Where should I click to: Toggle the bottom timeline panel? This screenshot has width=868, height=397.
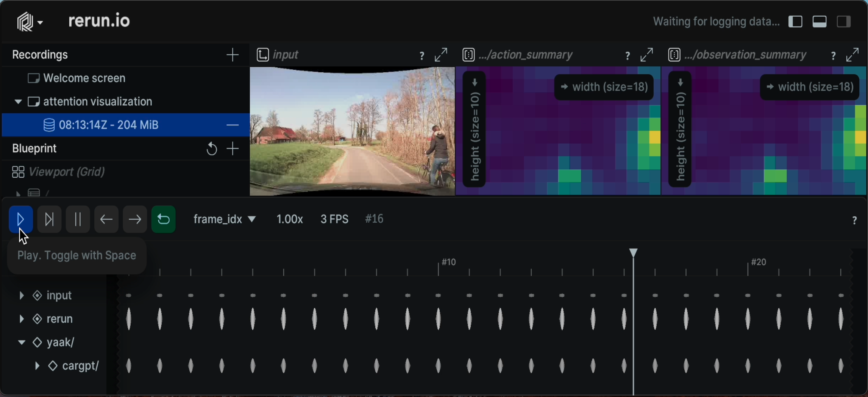pos(820,22)
